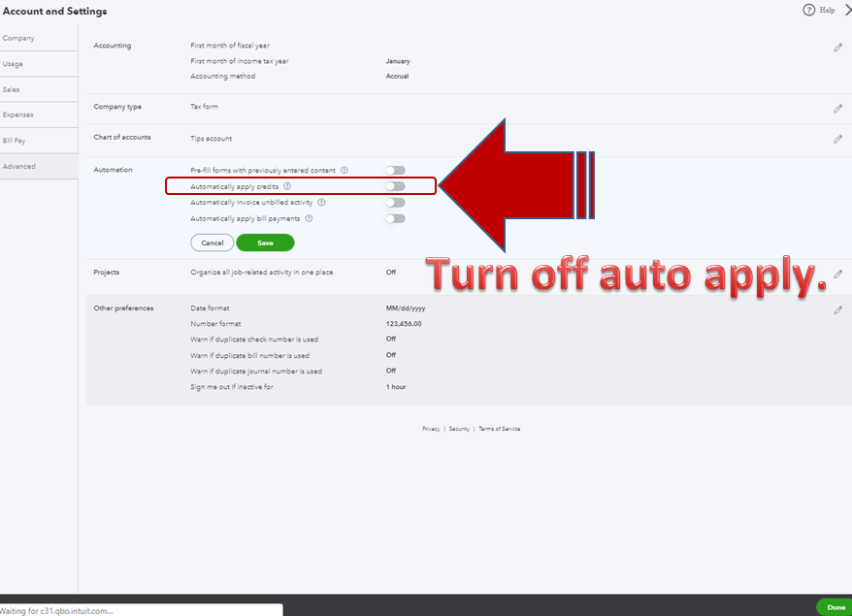Select the Advanced settings tab
Viewport: 852px width, 616px height.
pos(39,166)
